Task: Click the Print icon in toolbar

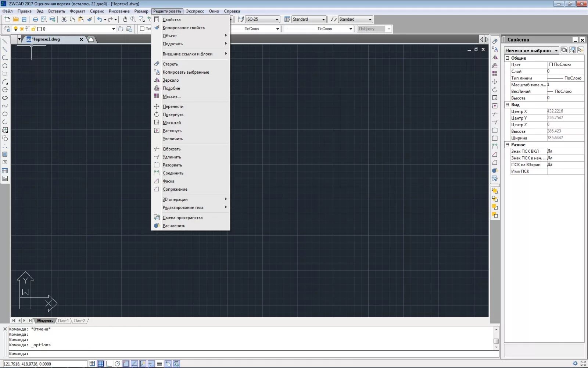Action: pos(35,19)
